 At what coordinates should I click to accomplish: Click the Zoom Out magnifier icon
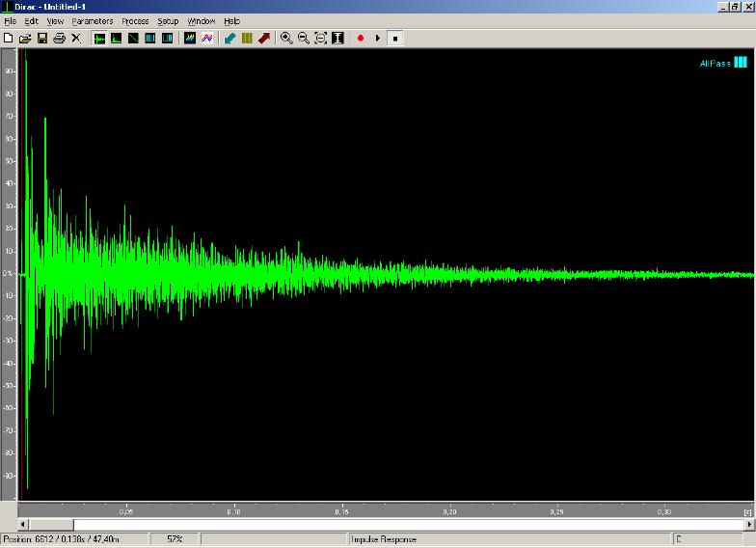[x=304, y=38]
